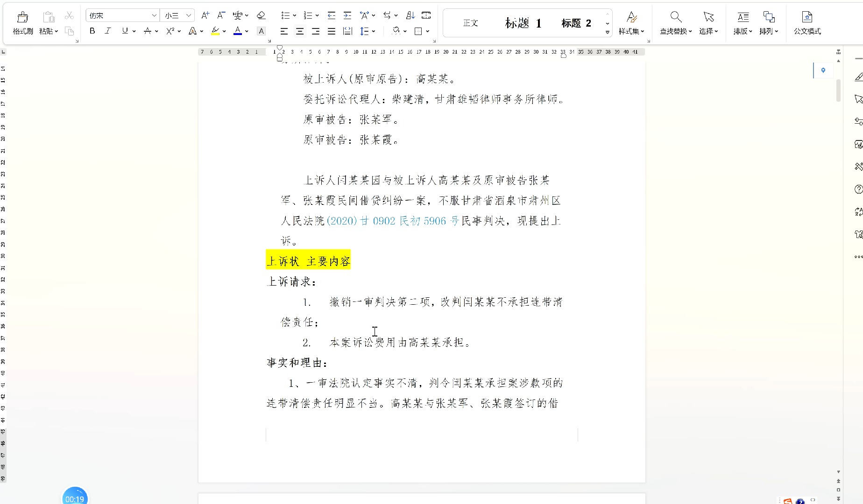The width and height of the screenshot is (863, 504).
Task: Set paragraph alignment to center
Action: 300,31
